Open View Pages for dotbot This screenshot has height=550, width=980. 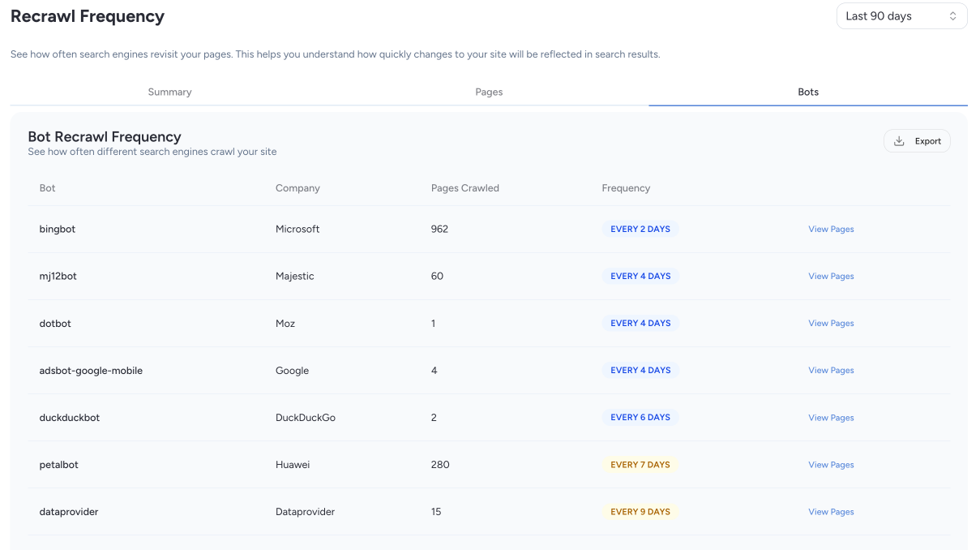click(831, 324)
